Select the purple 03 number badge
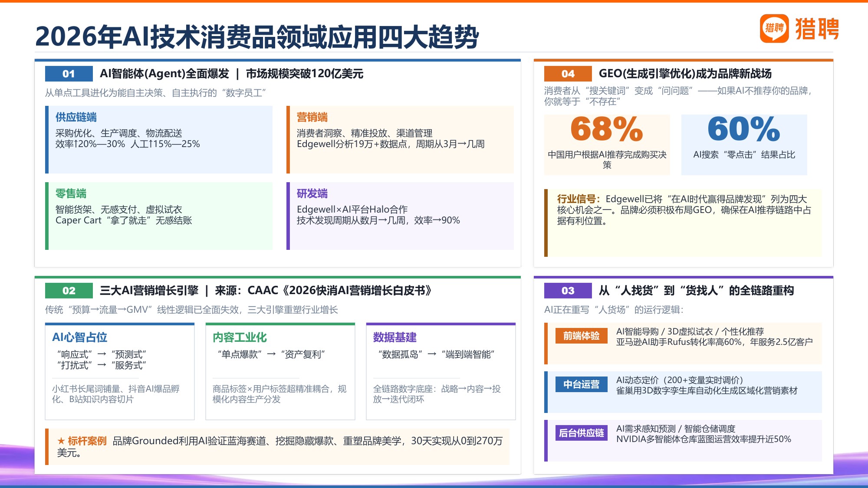The image size is (868, 488). [x=568, y=291]
